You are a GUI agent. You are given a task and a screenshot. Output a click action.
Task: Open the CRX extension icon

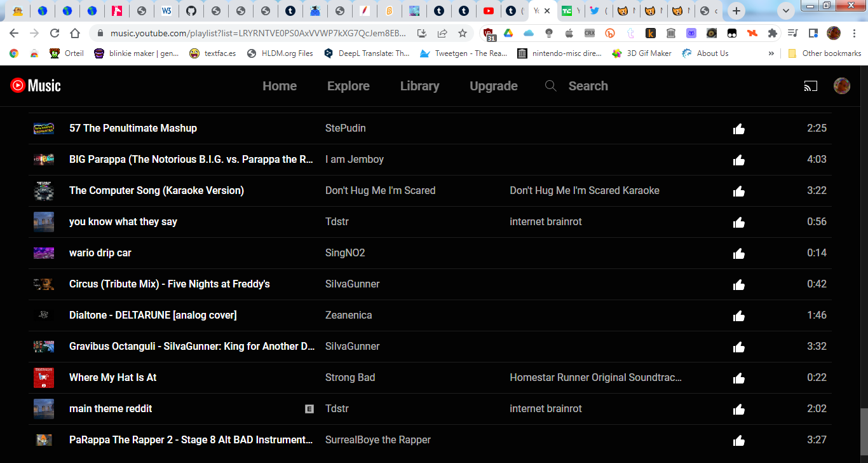(590, 33)
